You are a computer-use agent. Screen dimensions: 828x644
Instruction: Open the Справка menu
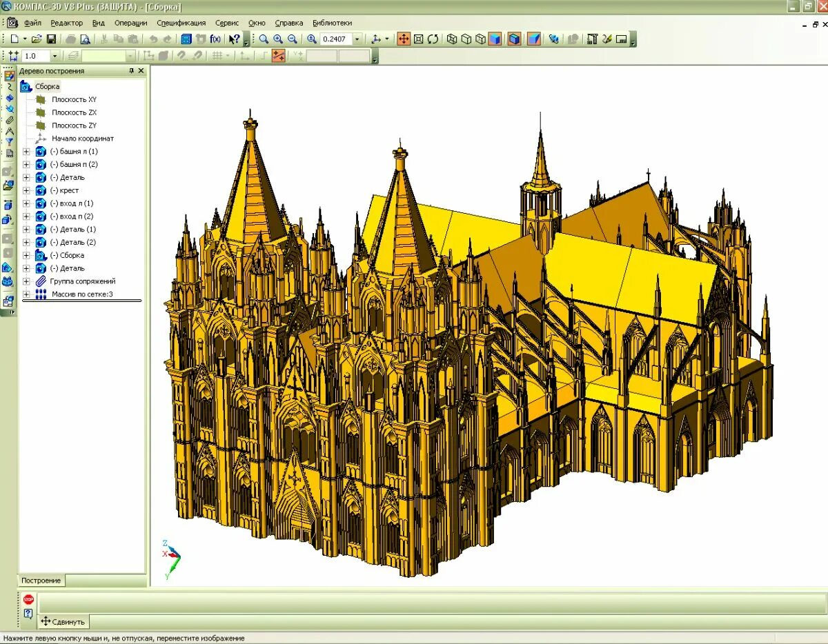click(x=288, y=23)
